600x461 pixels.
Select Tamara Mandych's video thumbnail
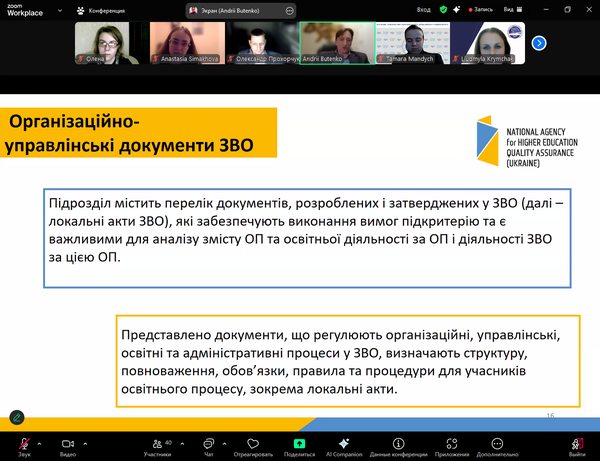pos(412,43)
